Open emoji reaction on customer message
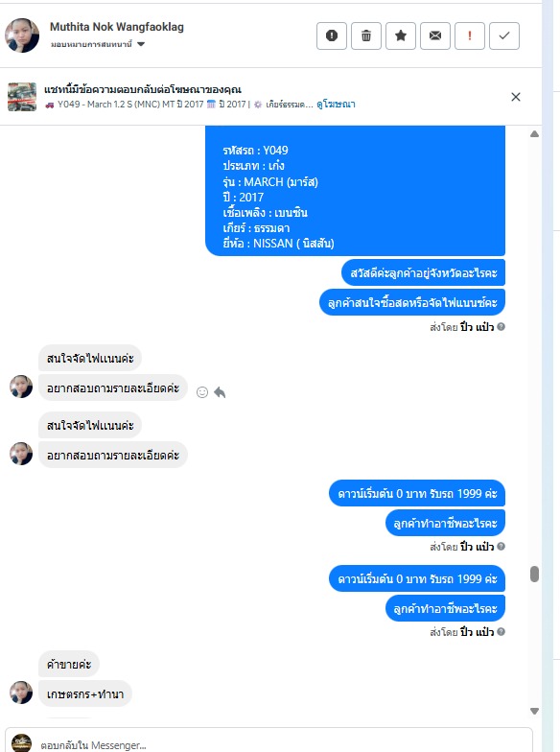The width and height of the screenshot is (560, 752). pos(202,392)
